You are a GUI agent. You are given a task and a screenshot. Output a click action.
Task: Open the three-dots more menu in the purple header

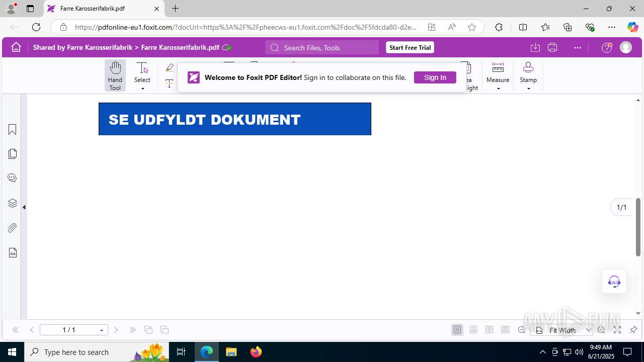click(577, 47)
